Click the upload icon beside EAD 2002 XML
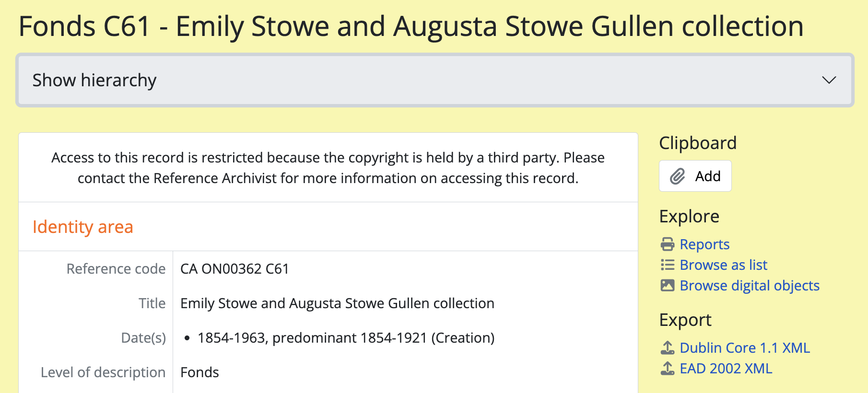The width and height of the screenshot is (868, 393). point(667,369)
